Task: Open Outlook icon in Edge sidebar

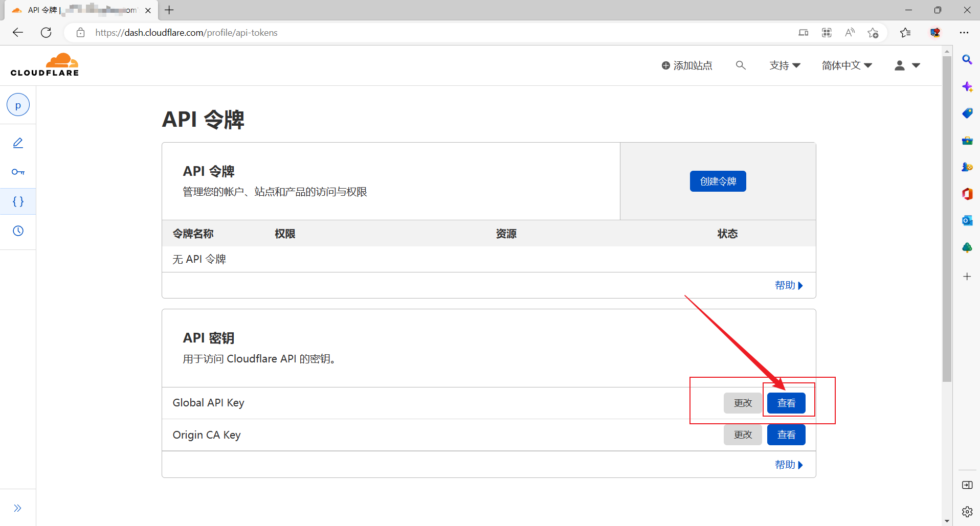Action: (x=967, y=221)
